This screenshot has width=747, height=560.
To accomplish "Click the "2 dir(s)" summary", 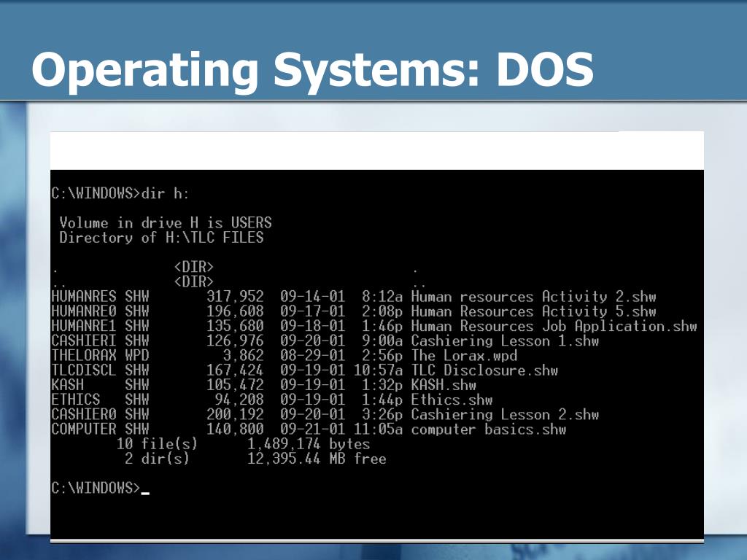I will [x=158, y=459].
